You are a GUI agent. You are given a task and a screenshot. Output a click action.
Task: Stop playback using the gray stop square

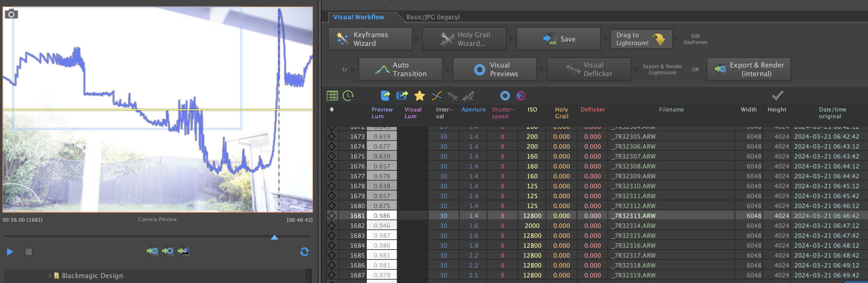click(x=28, y=252)
